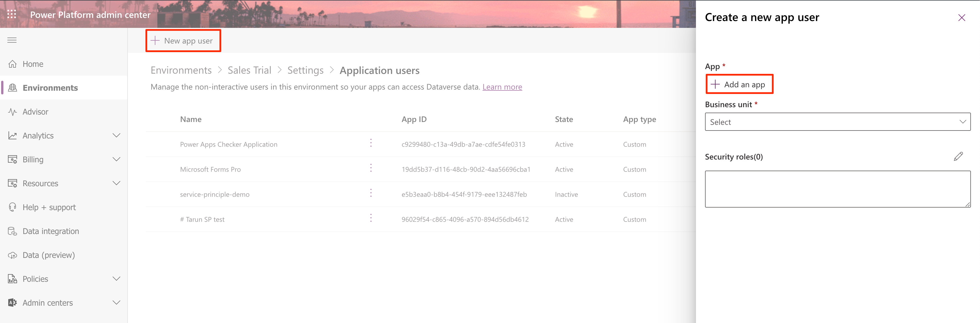
Task: Open Help + support page
Action: click(x=49, y=207)
